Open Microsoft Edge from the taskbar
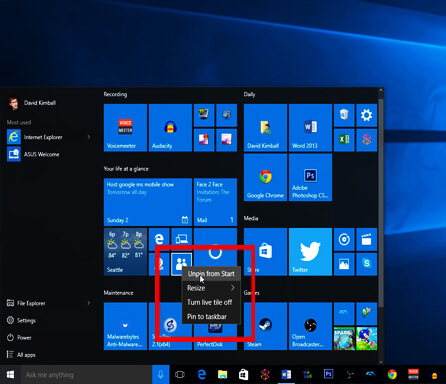 click(201, 375)
